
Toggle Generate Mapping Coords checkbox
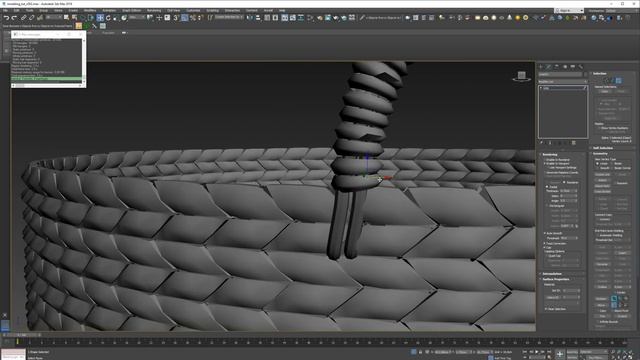tap(544, 173)
